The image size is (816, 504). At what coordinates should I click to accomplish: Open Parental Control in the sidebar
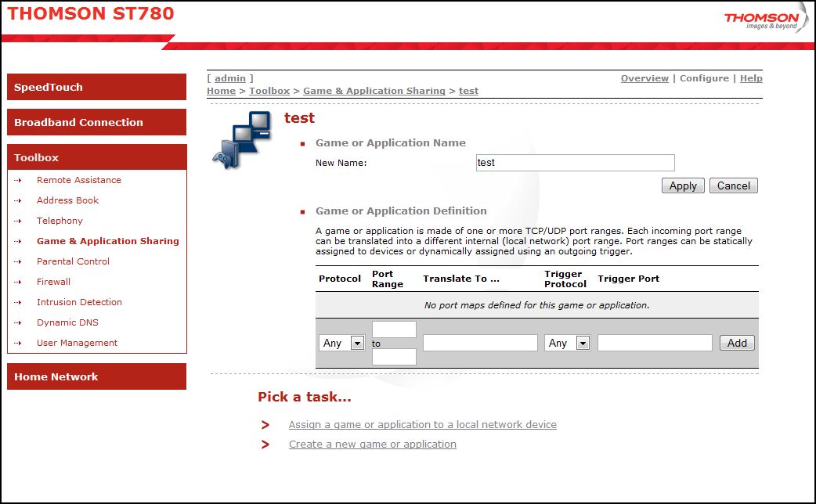coord(74,261)
